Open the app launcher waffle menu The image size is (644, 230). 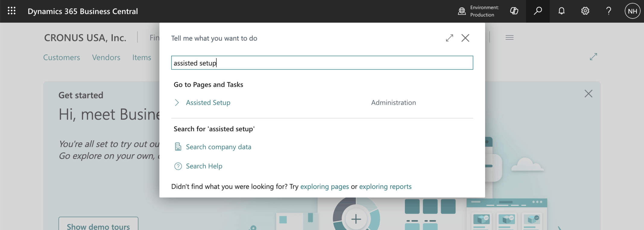pos(11,11)
